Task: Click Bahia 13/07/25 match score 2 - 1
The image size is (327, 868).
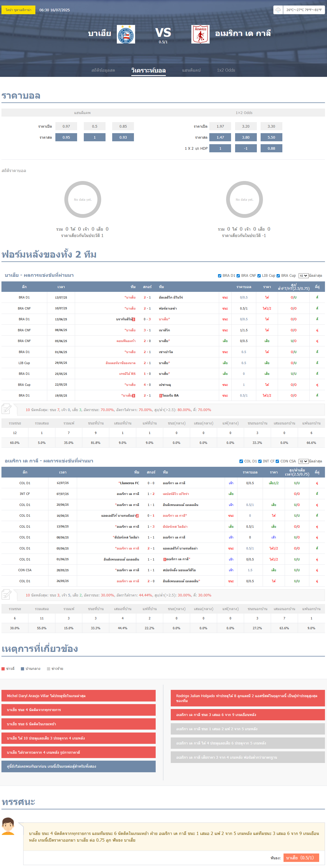Action: point(147,297)
